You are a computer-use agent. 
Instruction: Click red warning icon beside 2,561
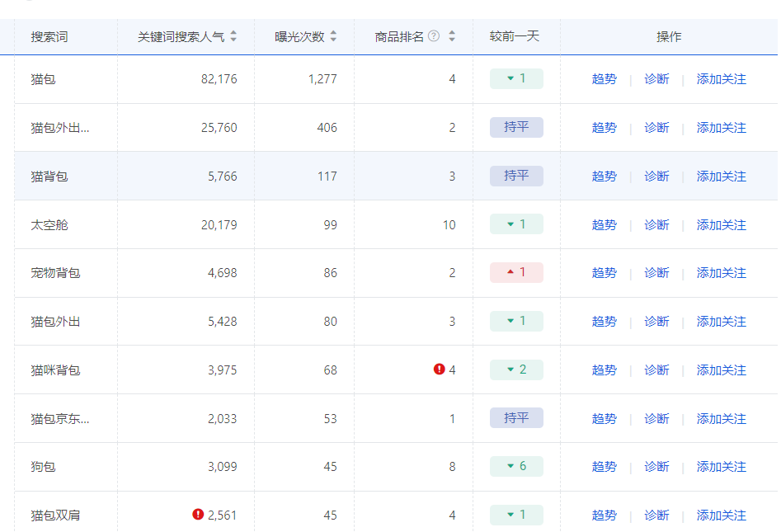click(x=198, y=515)
